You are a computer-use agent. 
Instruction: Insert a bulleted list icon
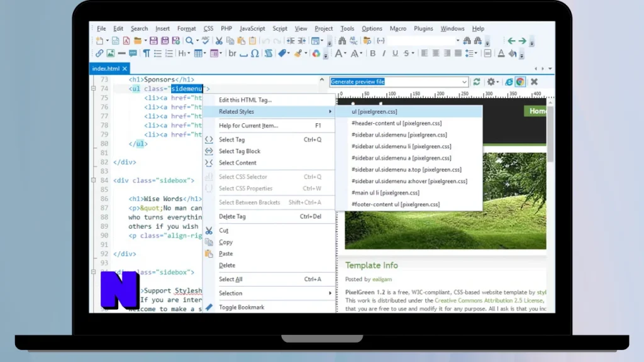pos(158,53)
